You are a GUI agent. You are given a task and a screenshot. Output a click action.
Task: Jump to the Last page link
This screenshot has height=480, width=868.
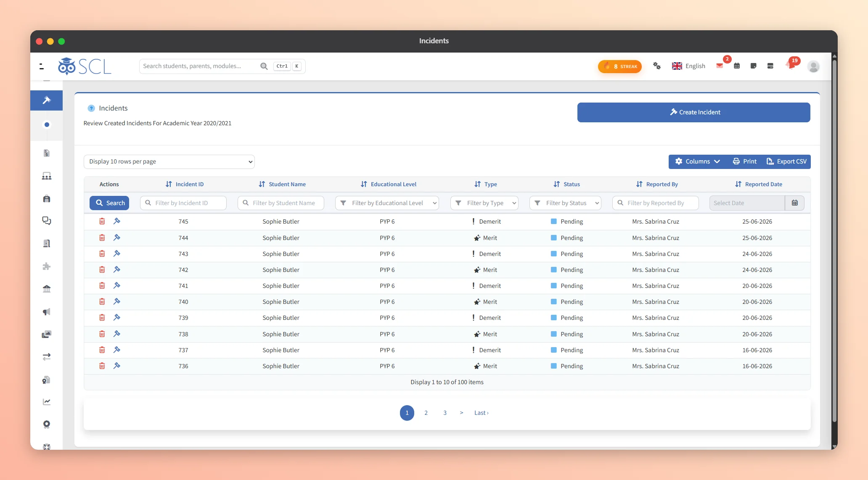[481, 413]
